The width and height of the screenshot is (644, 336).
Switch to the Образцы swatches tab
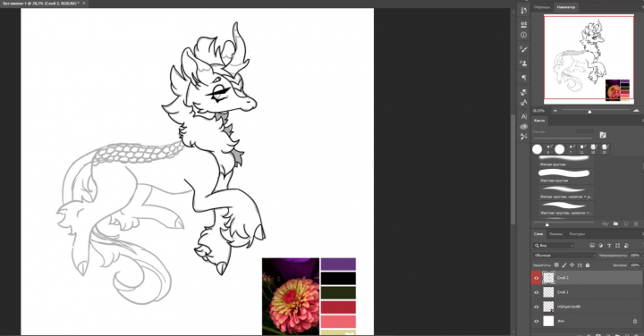click(x=542, y=7)
